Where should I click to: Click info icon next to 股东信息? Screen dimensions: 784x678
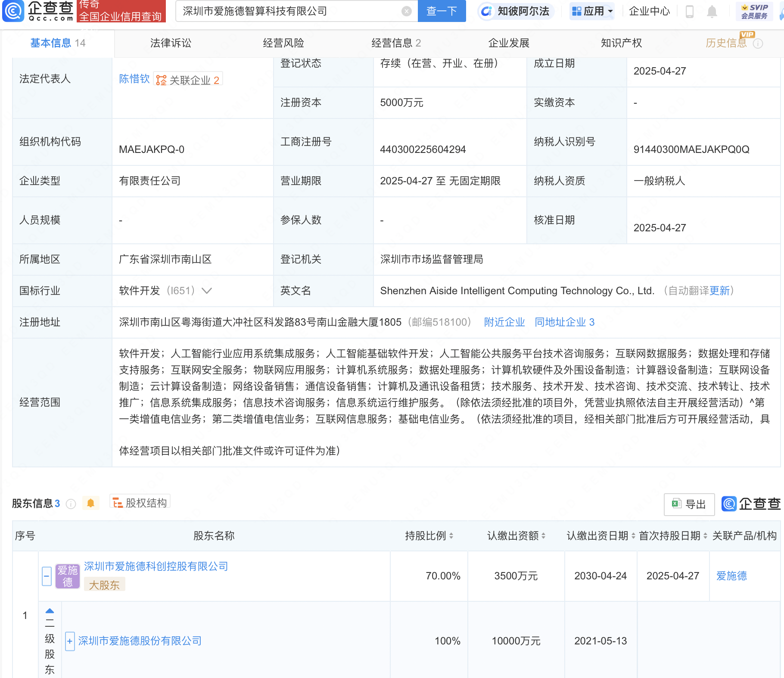tap(71, 504)
